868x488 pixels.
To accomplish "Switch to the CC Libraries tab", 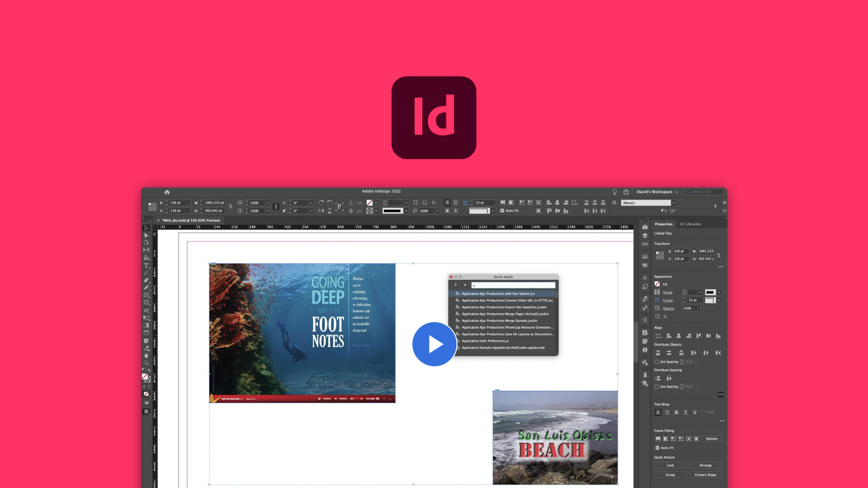I will pos(690,223).
